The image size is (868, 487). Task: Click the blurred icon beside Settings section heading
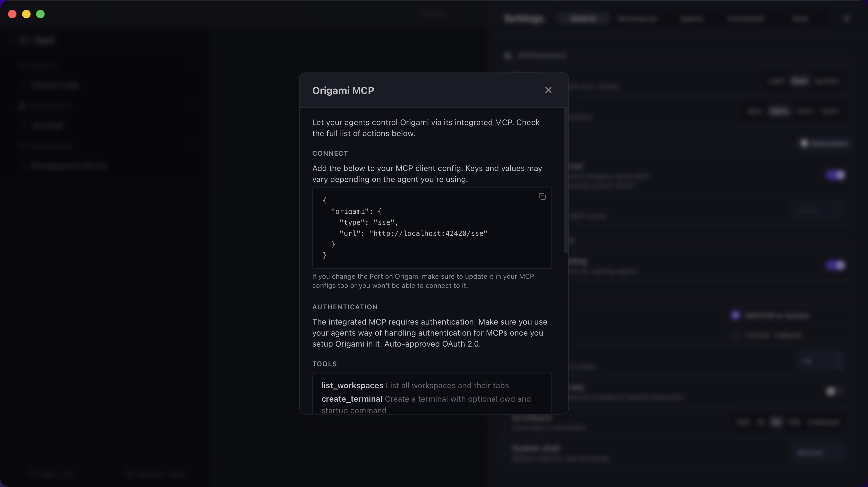[508, 56]
